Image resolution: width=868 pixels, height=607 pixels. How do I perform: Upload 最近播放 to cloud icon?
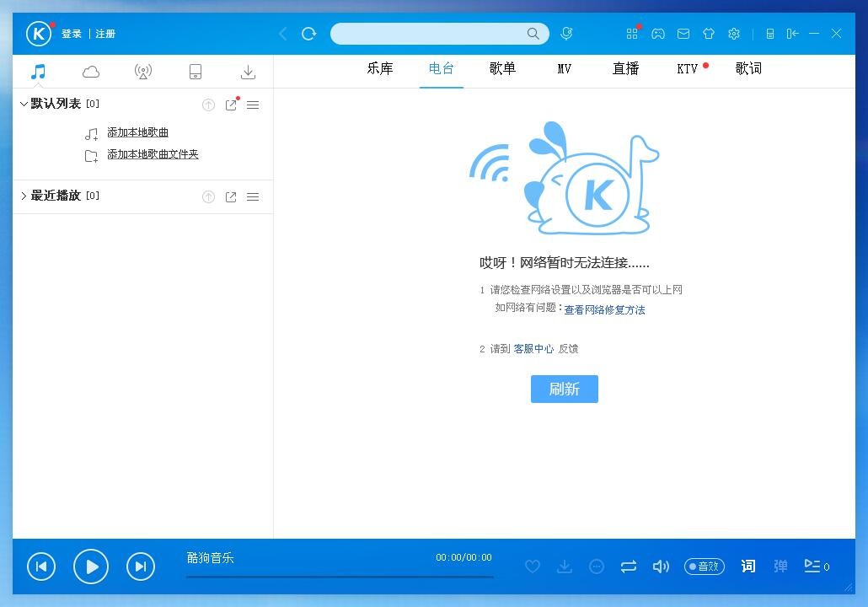coord(208,196)
